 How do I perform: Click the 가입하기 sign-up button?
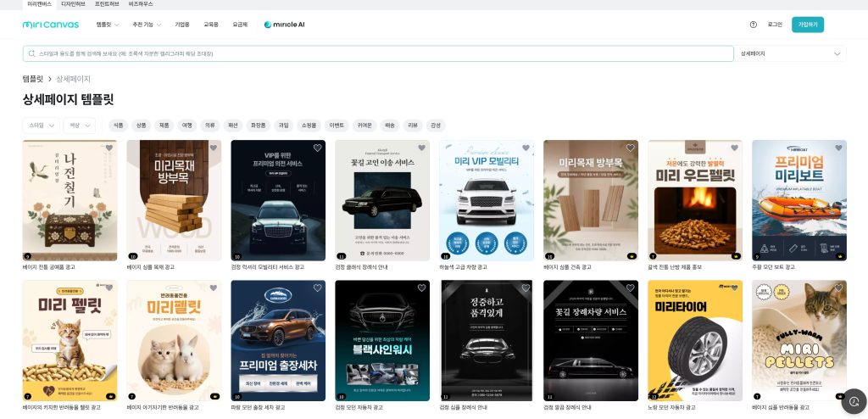pyautogui.click(x=807, y=25)
